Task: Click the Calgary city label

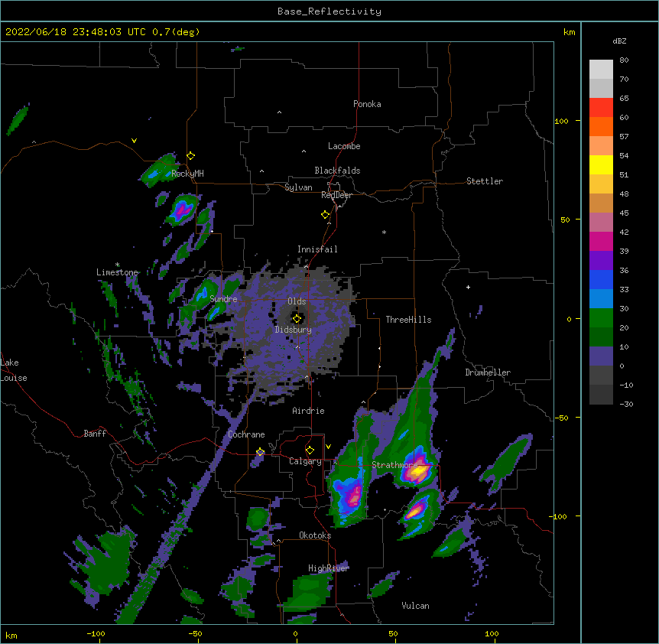Action: pos(306,461)
